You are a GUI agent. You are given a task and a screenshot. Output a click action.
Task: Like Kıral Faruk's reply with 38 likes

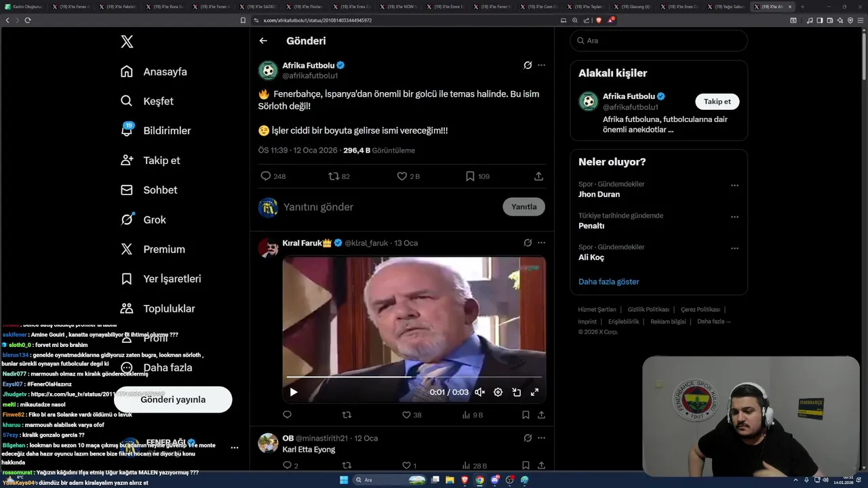click(407, 415)
